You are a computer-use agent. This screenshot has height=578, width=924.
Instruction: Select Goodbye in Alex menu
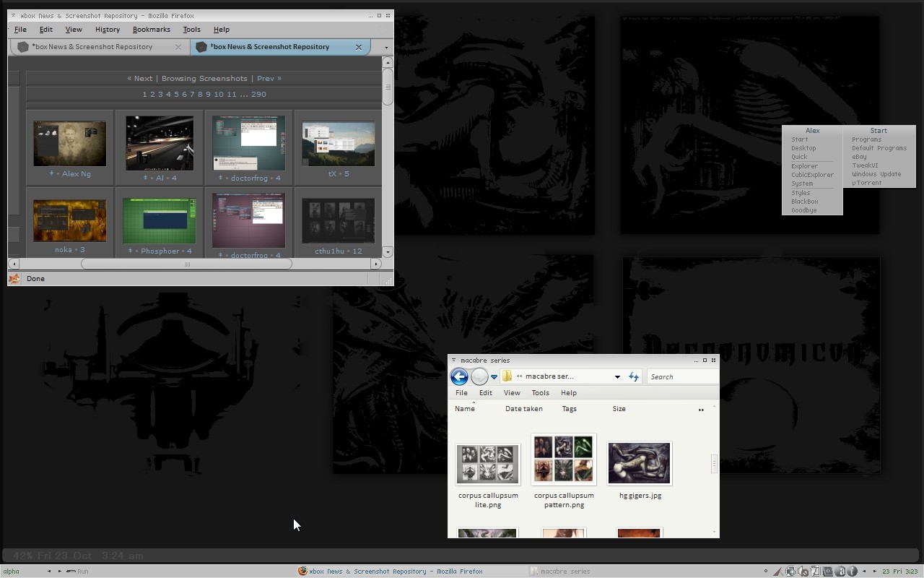click(x=803, y=210)
